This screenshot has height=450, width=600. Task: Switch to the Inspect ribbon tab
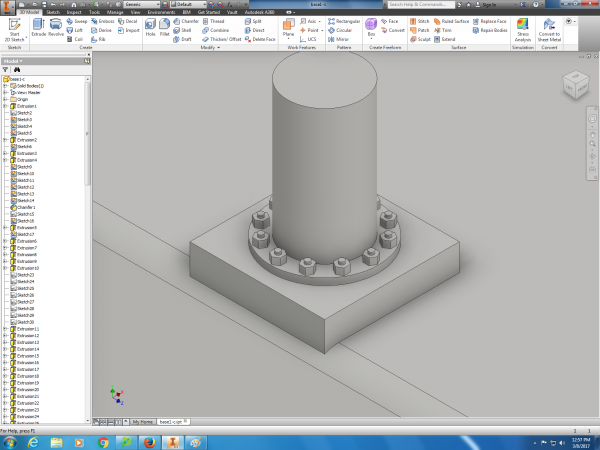[75, 12]
